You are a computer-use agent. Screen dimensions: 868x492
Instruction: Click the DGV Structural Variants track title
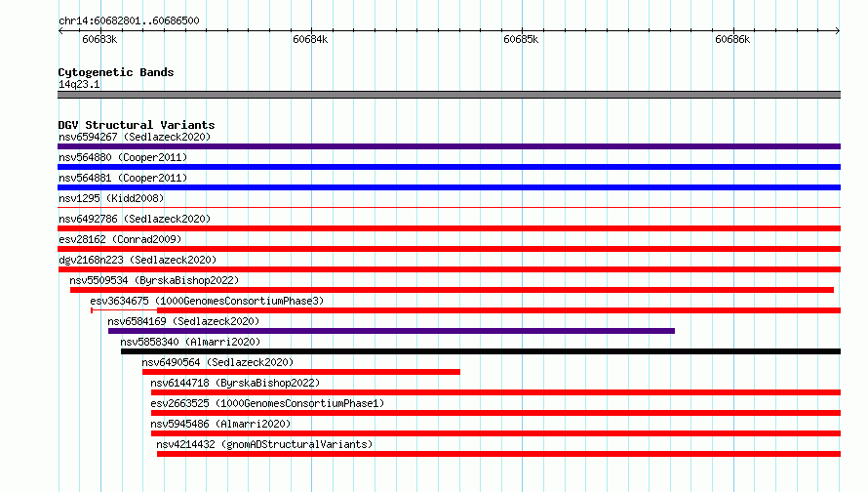point(137,125)
